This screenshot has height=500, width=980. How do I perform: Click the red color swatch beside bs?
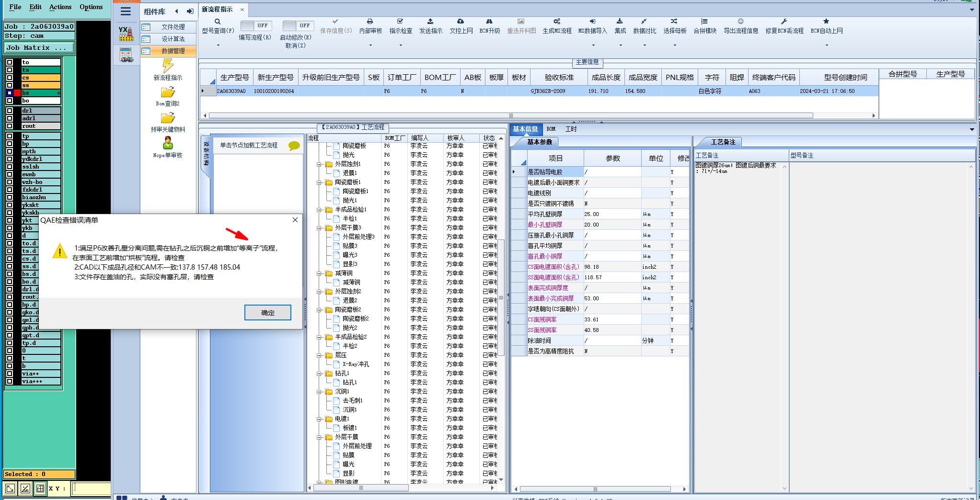pyautogui.click(x=18, y=93)
